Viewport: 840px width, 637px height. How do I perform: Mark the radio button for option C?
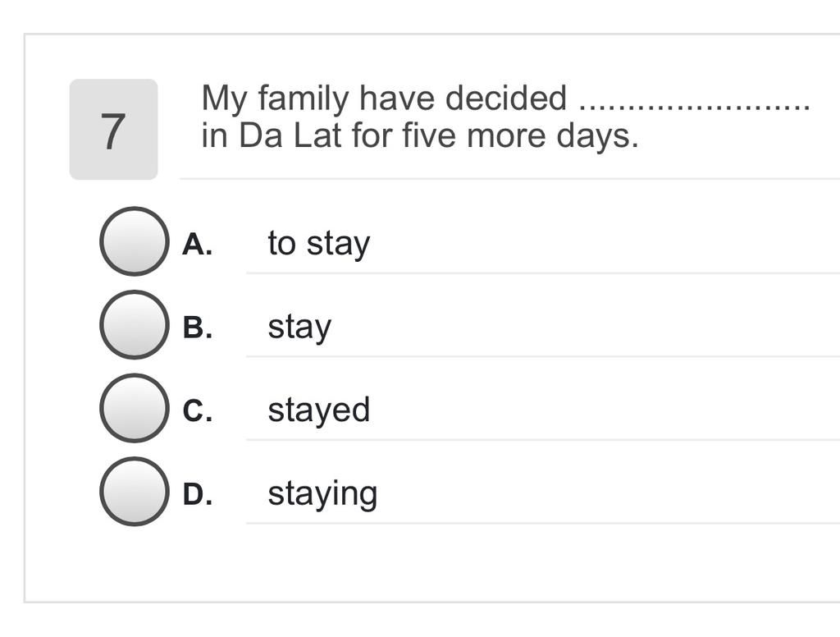click(x=135, y=408)
